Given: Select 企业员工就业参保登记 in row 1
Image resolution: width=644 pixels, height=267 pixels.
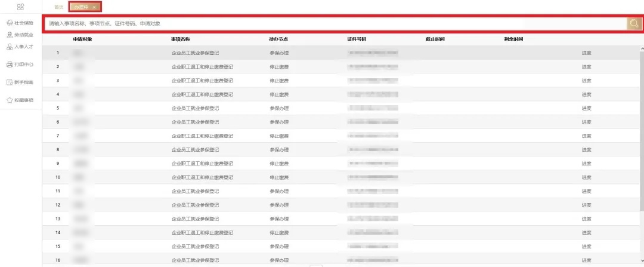Looking at the screenshot, I should coord(195,53).
